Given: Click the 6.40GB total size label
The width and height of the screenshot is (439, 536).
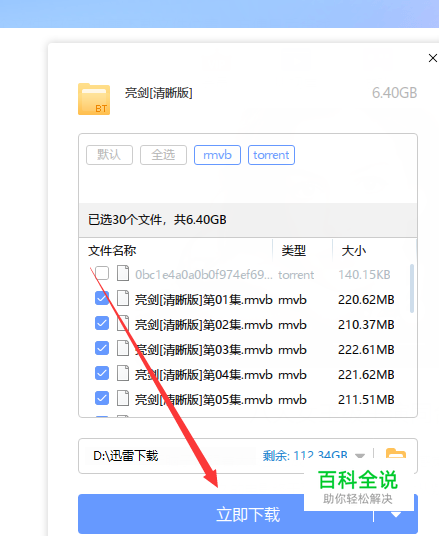Looking at the screenshot, I should click(x=395, y=93).
